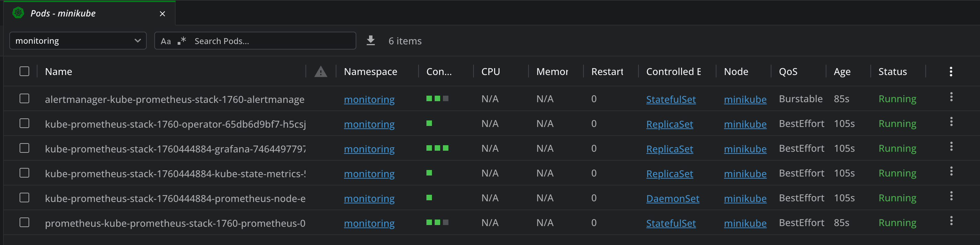Image resolution: width=980 pixels, height=245 pixels.
Task: Open StatefulSet link for prometheus-0 pod
Action: [x=671, y=223]
